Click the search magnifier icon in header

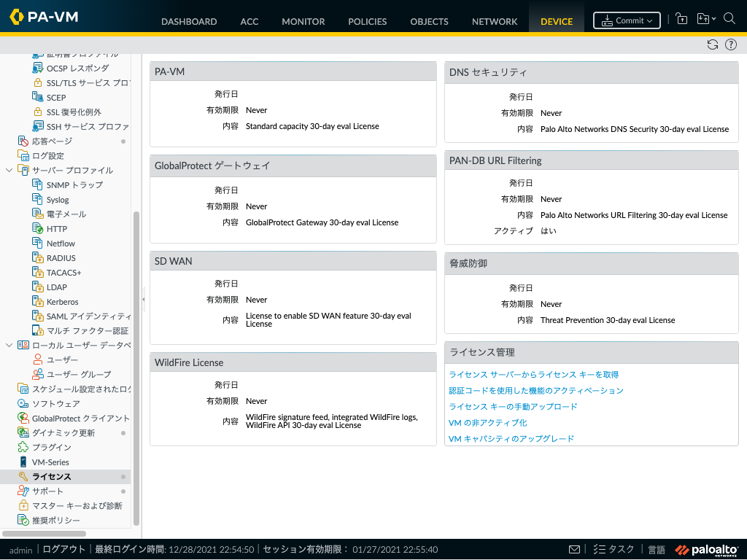click(729, 18)
